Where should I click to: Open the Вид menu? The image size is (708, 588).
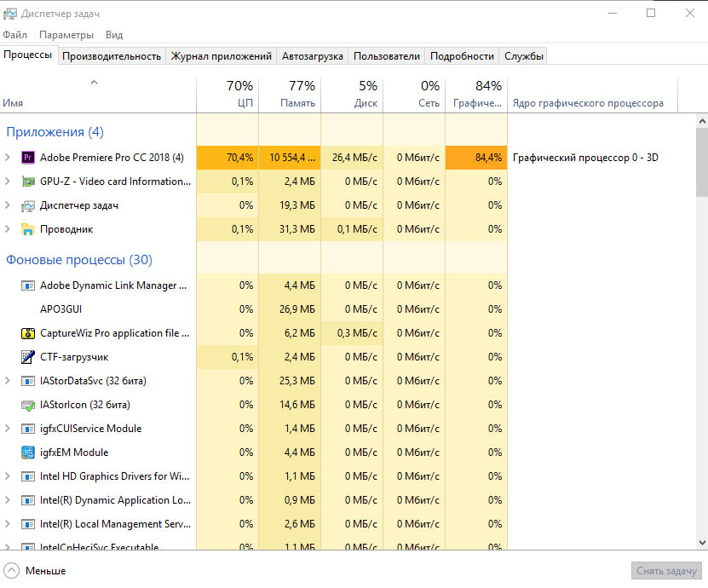click(x=114, y=35)
